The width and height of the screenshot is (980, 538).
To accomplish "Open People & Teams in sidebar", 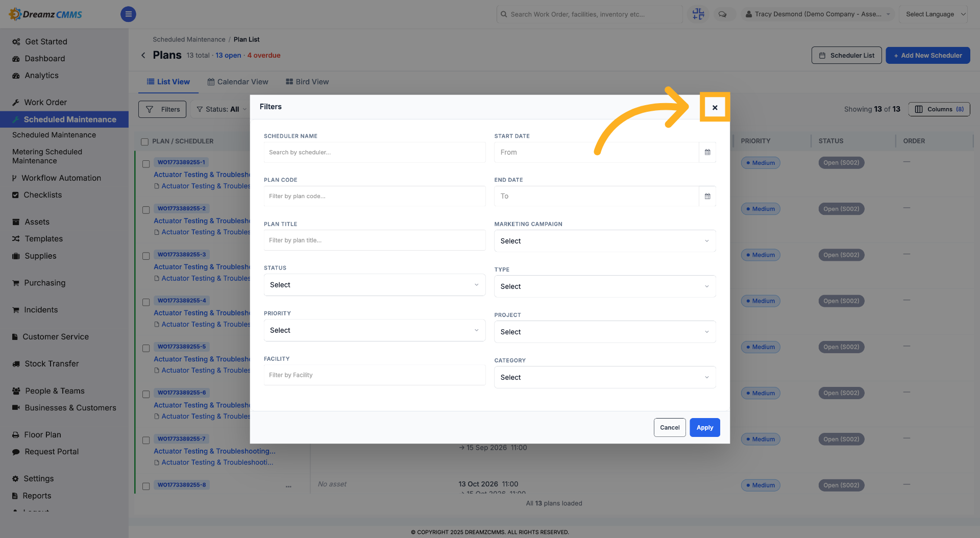I will [55, 390].
